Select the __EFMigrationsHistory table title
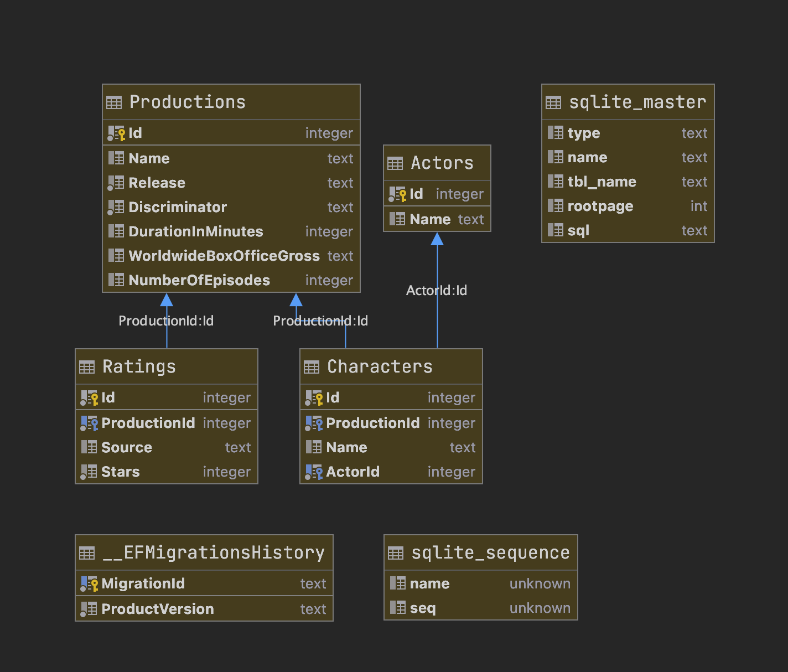Screen dimensions: 788x672 [214, 552]
